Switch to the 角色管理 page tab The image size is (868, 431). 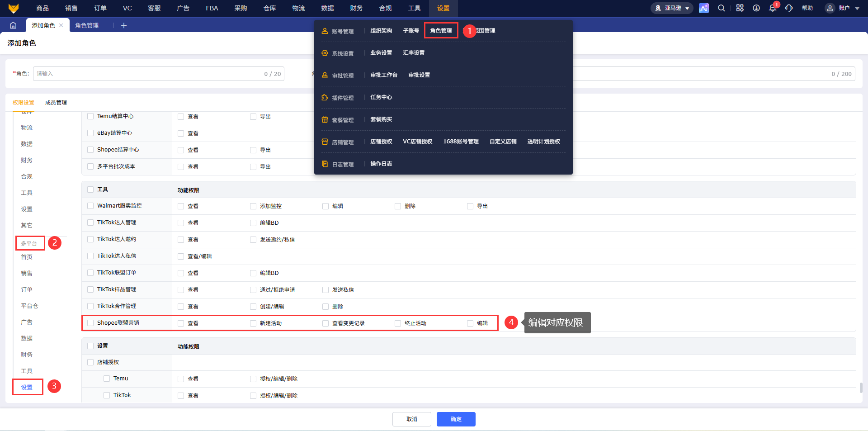click(x=87, y=25)
